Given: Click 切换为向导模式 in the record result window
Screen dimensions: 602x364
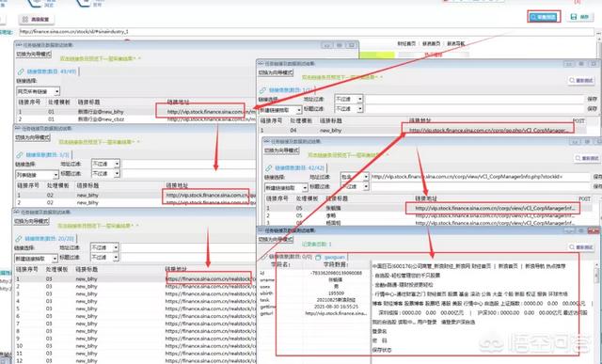Looking at the screenshot, I should 276,239.
